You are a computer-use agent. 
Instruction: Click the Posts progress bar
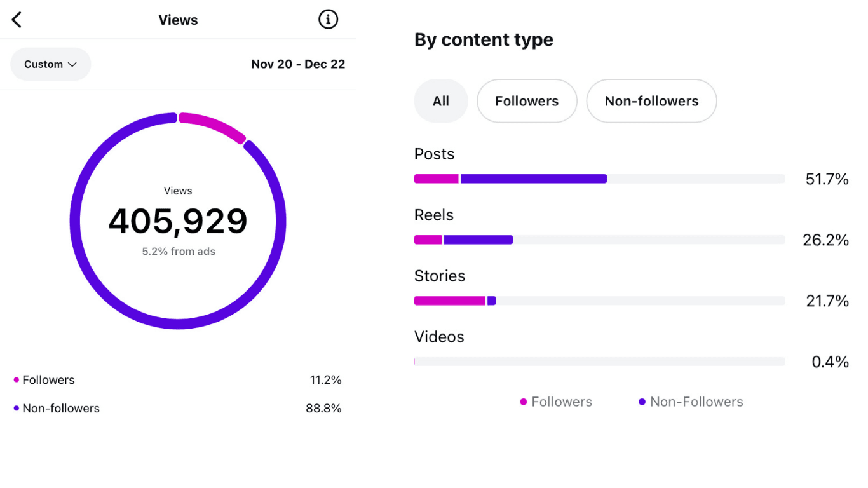point(599,179)
